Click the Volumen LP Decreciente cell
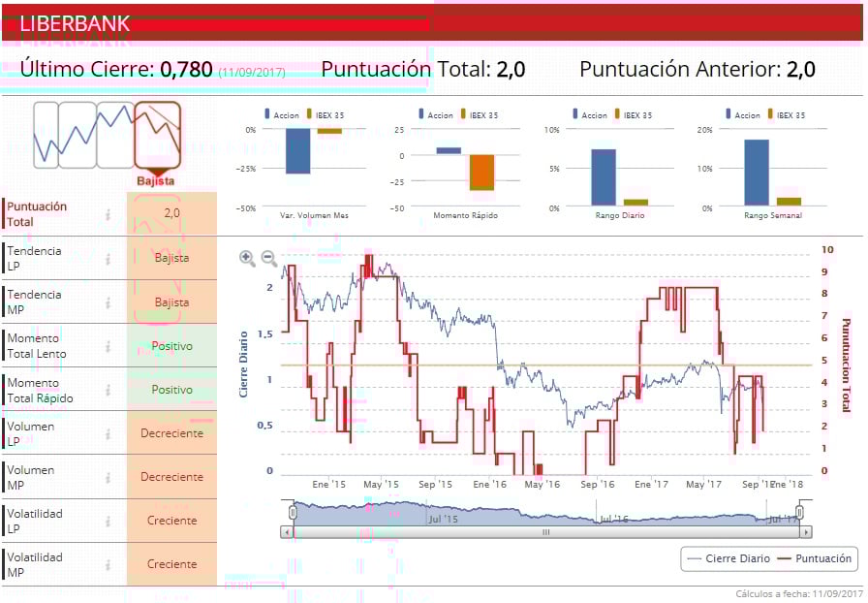The width and height of the screenshot is (868, 603). click(171, 432)
